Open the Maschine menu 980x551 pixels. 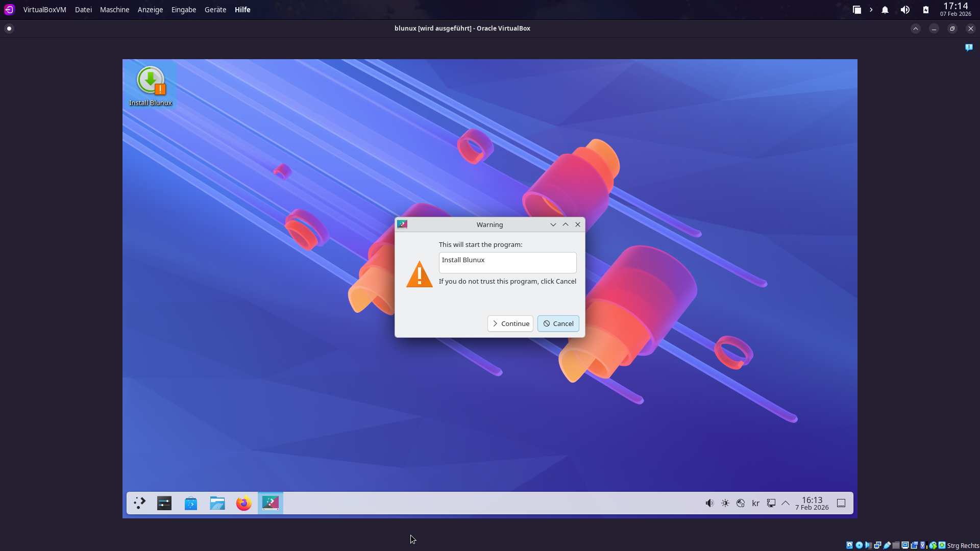coord(114,10)
